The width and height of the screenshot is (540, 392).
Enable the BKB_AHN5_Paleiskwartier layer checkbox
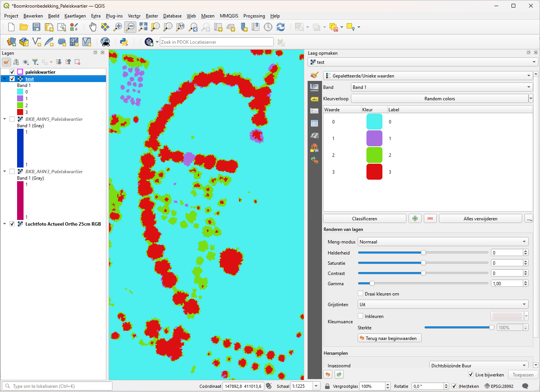tap(12, 119)
